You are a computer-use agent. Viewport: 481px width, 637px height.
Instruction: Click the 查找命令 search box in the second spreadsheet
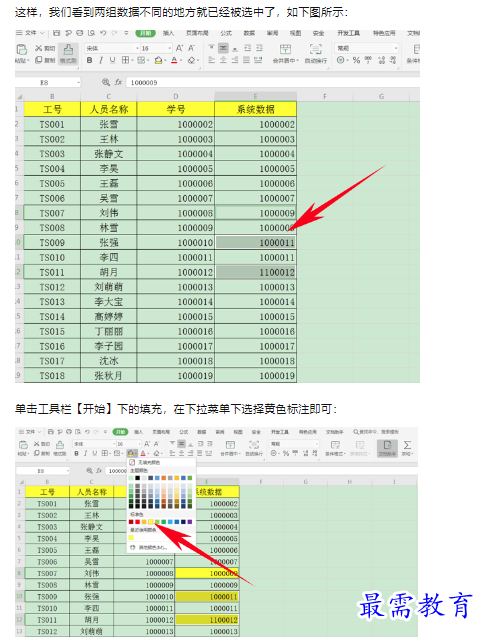pos(376,432)
